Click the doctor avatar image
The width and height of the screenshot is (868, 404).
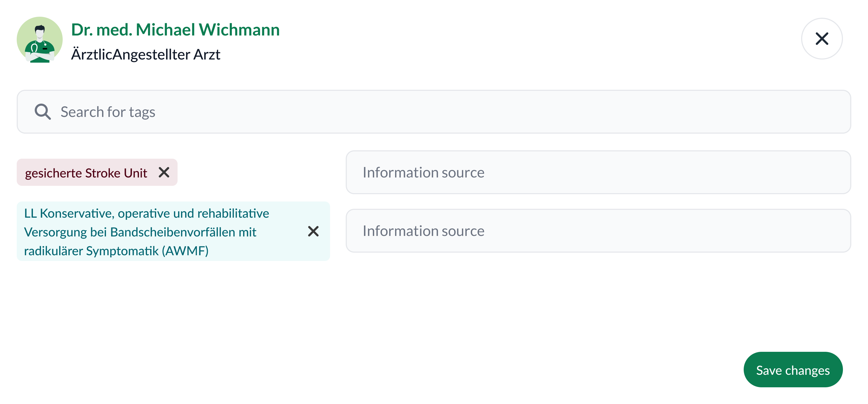(40, 40)
